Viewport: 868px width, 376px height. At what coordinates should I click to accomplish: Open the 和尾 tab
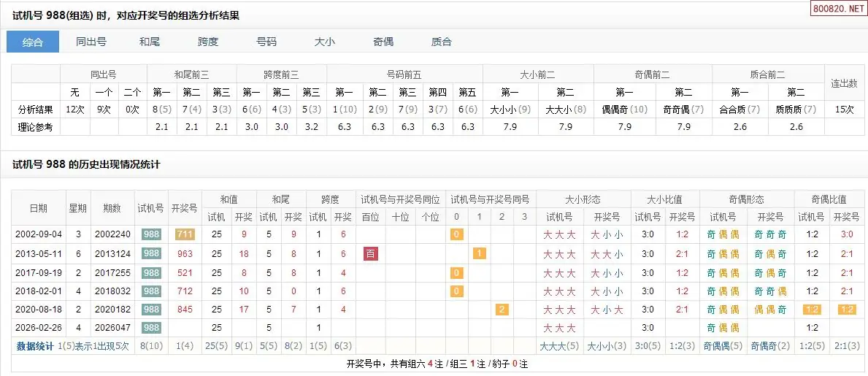tap(150, 42)
